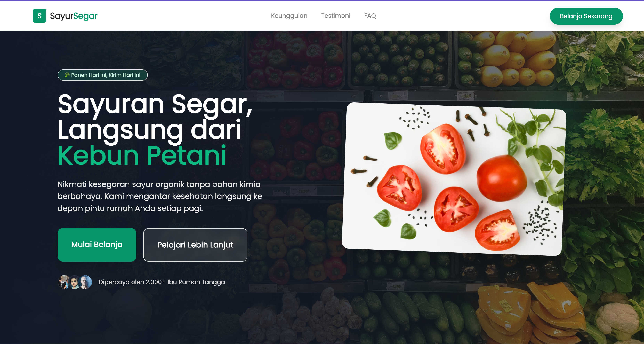Viewport: 644px width, 344px height.
Task: Click the green S logo icon
Action: 39,16
